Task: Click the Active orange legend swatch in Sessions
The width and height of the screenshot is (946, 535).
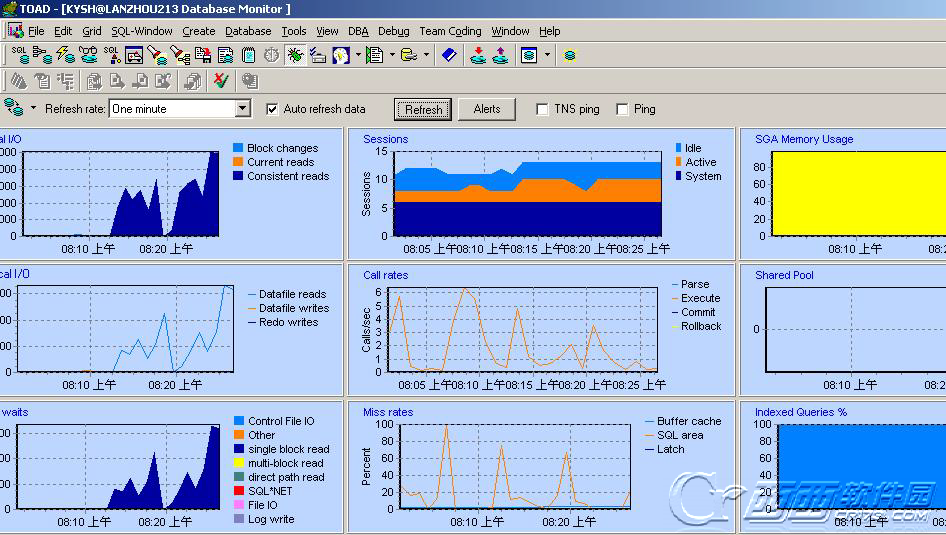Action: 680,162
